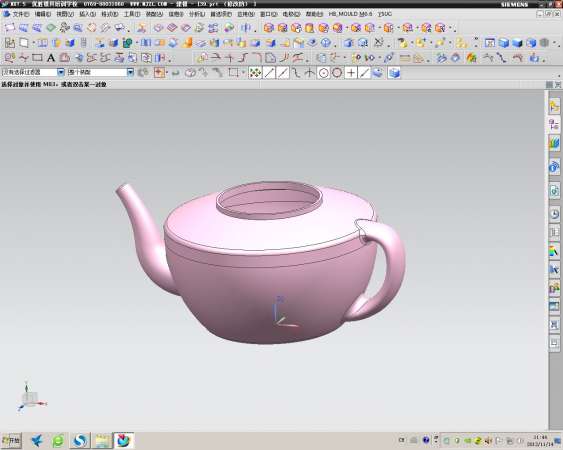Expand the 整个装配 selection scope dropdown arrow
The height and width of the screenshot is (450, 563).
pos(130,72)
